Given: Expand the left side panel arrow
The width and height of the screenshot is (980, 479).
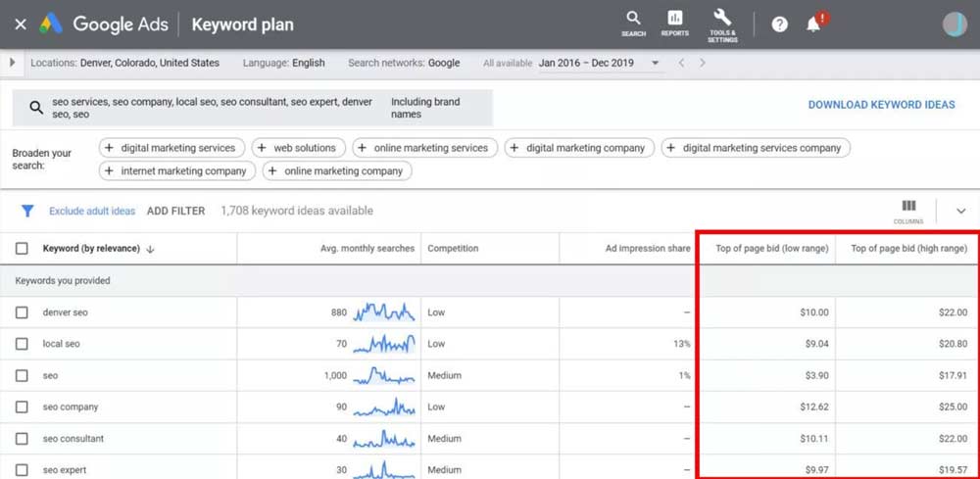Looking at the screenshot, I should (x=12, y=63).
